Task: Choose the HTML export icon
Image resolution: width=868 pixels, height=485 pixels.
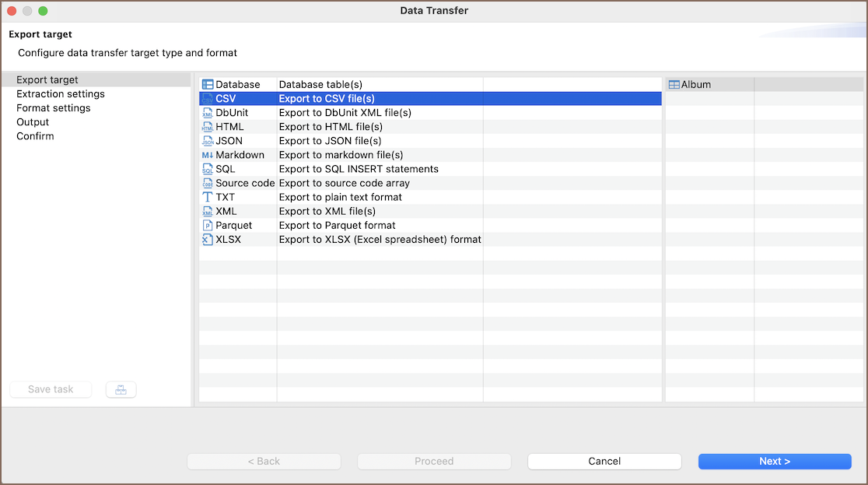Action: (208, 127)
